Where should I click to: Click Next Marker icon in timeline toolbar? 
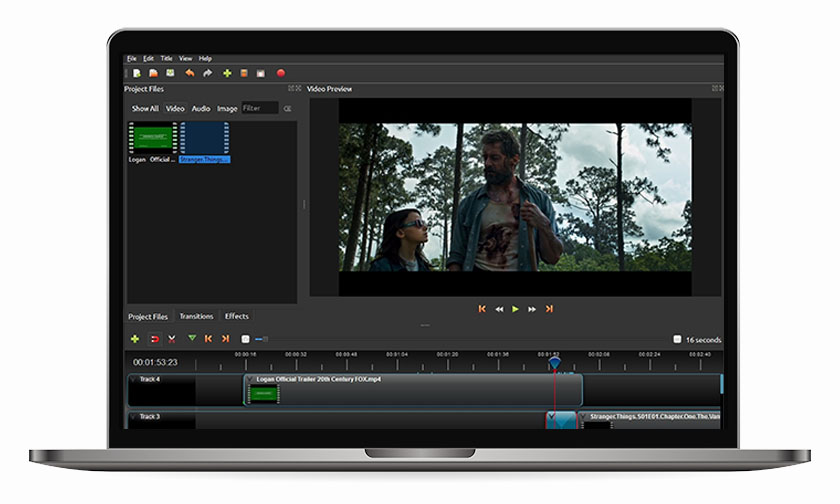click(226, 338)
